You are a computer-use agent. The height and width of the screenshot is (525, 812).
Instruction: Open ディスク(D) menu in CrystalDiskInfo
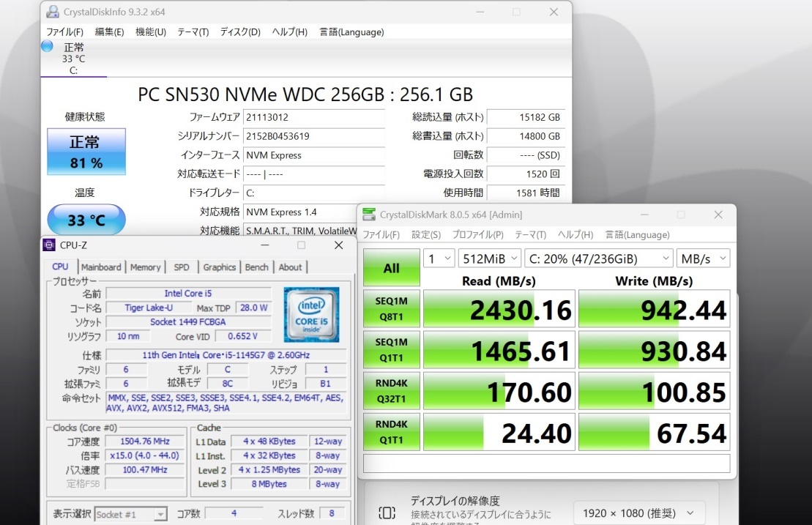tap(240, 32)
